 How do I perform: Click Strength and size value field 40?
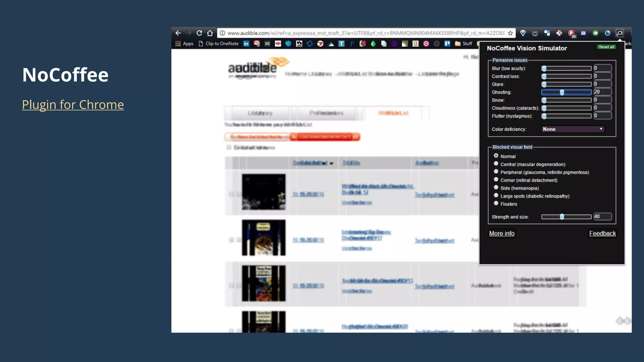602,217
